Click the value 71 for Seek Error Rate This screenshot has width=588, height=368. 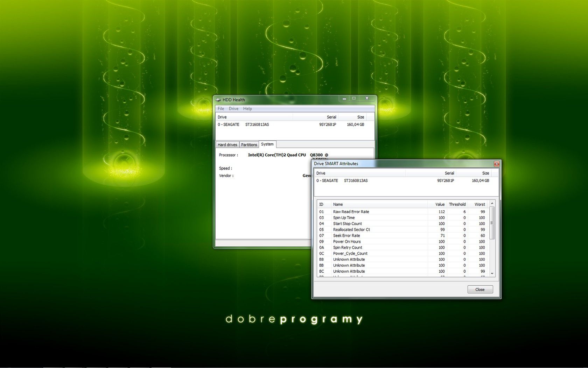442,236
